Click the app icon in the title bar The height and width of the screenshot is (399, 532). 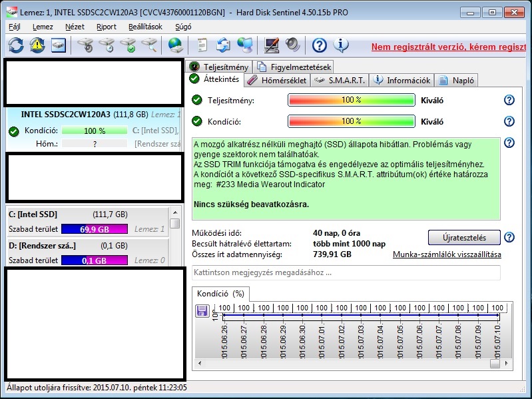point(12,12)
